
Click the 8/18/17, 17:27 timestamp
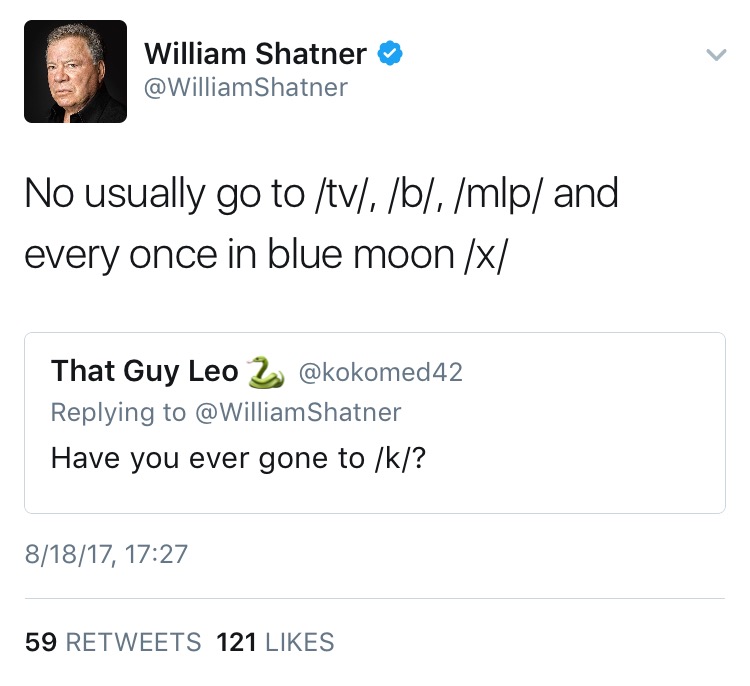106,553
